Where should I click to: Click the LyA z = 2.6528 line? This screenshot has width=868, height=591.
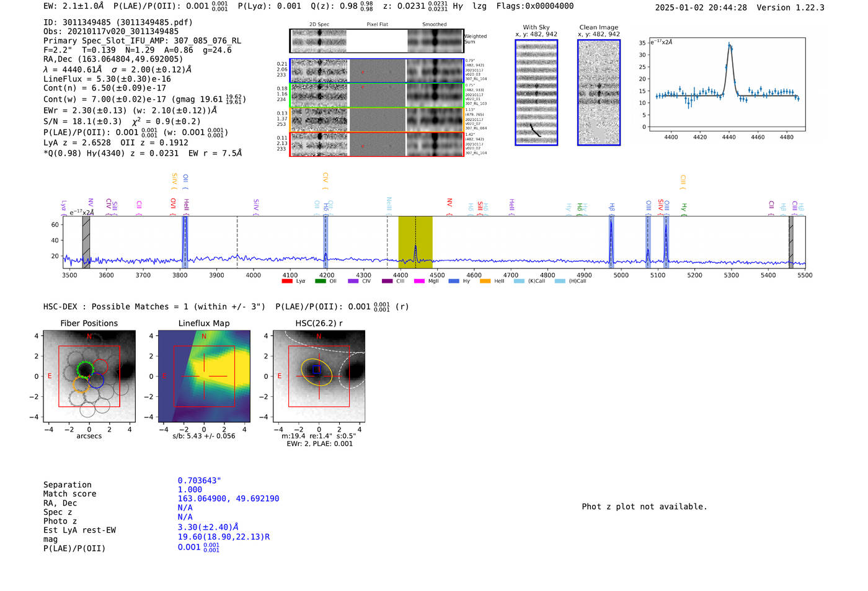coord(116,143)
